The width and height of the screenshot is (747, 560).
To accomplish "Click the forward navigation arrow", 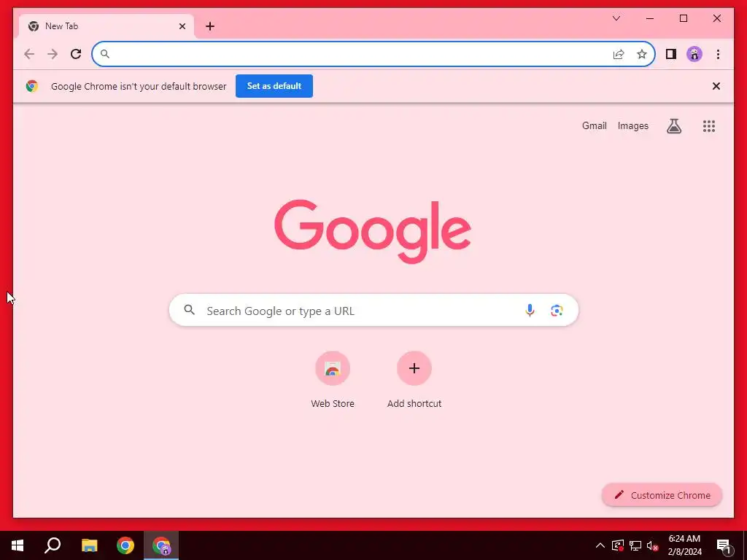I will (x=53, y=54).
